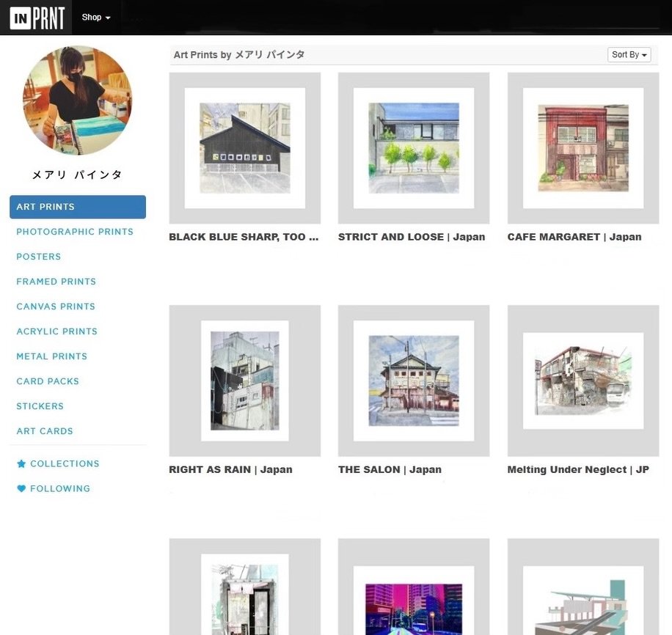Expand the Shop menu caret arrow

click(x=109, y=18)
